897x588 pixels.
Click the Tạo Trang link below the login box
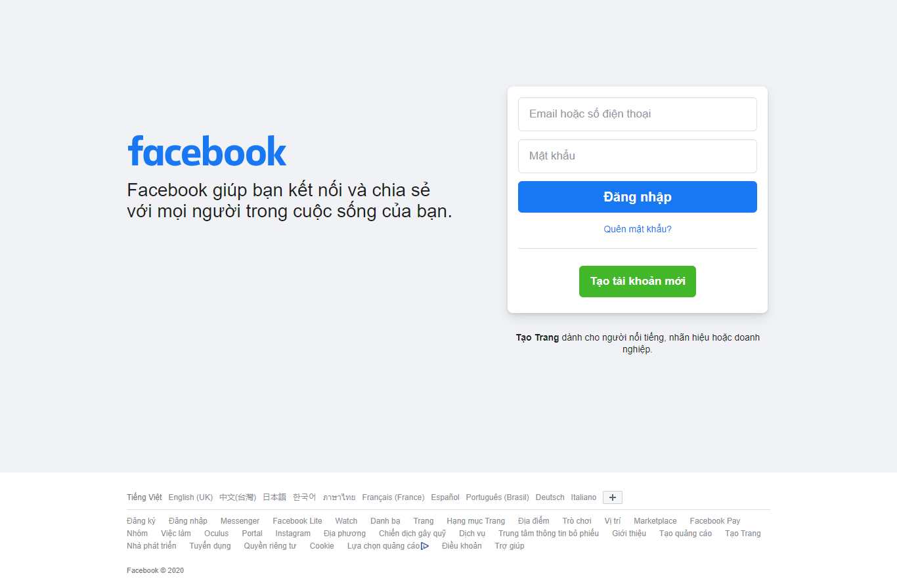[x=537, y=337]
